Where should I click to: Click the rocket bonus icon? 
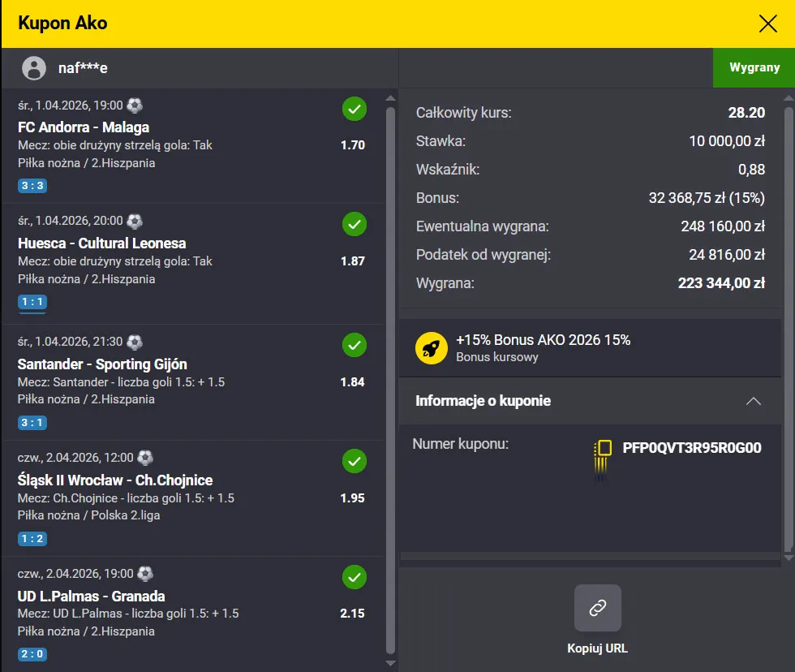click(432, 348)
